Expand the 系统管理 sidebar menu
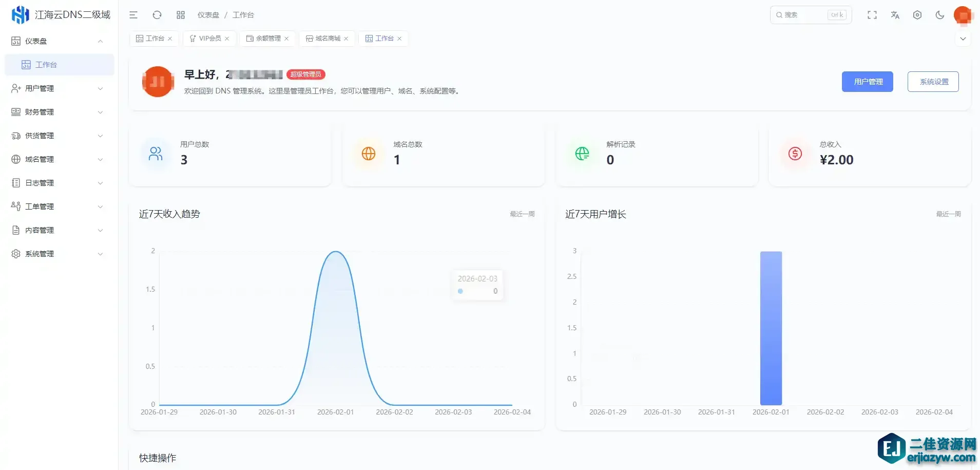980x470 pixels. point(56,254)
